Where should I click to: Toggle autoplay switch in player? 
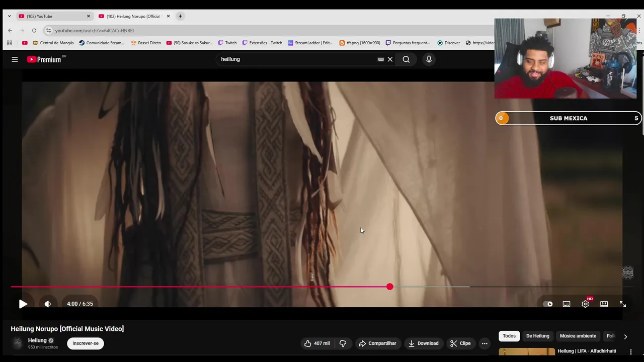(548, 304)
